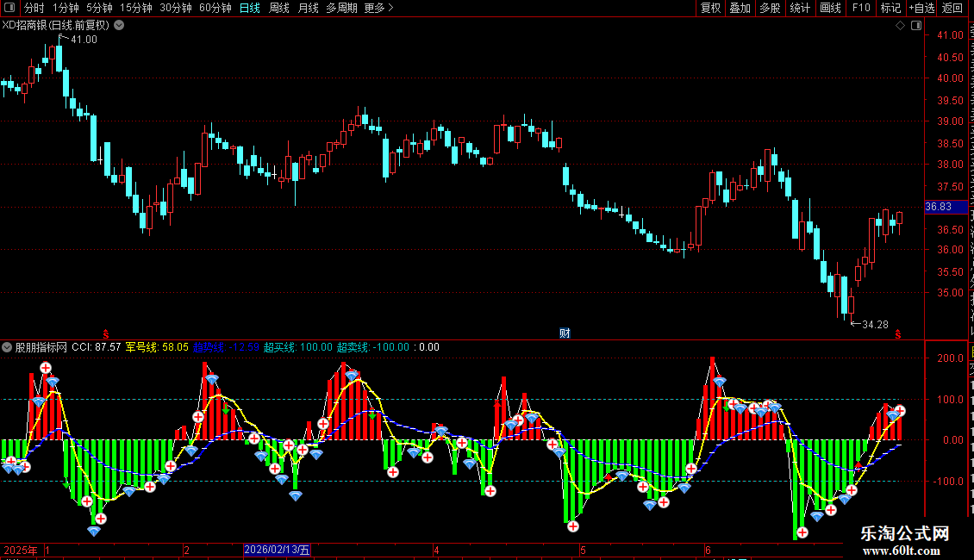The width and height of the screenshot is (974, 560).
Task: Click the 超买线: 100.00 legend label
Action: (x=298, y=347)
